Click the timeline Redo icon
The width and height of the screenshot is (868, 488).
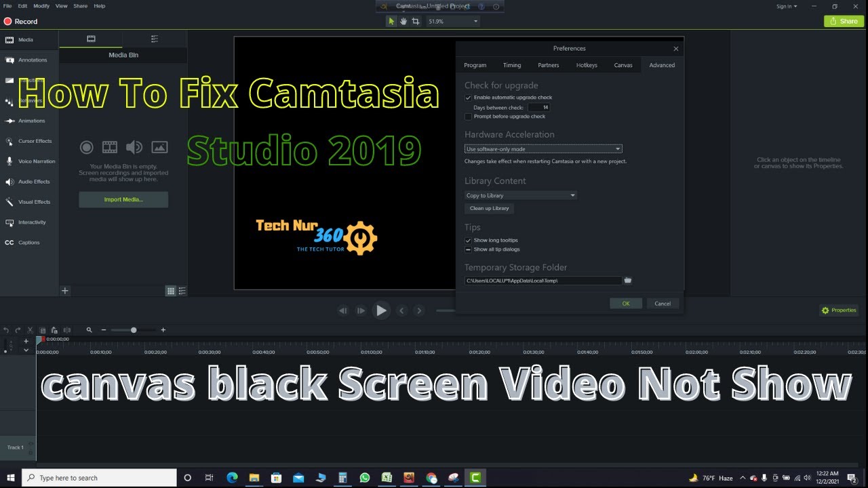(x=18, y=330)
